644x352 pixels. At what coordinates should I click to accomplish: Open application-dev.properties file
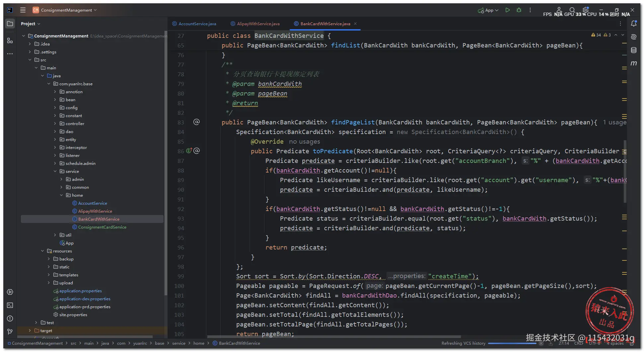[x=85, y=299]
